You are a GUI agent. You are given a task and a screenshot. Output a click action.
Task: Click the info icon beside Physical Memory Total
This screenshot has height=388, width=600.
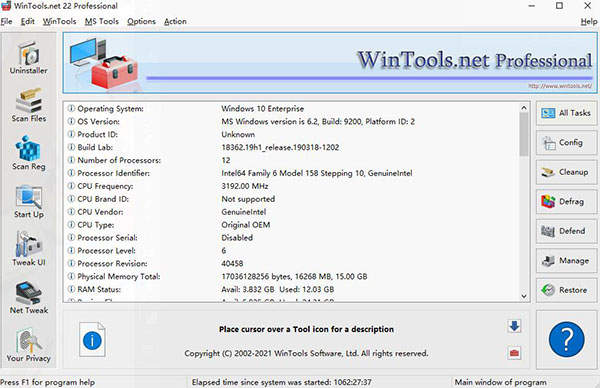(71, 276)
